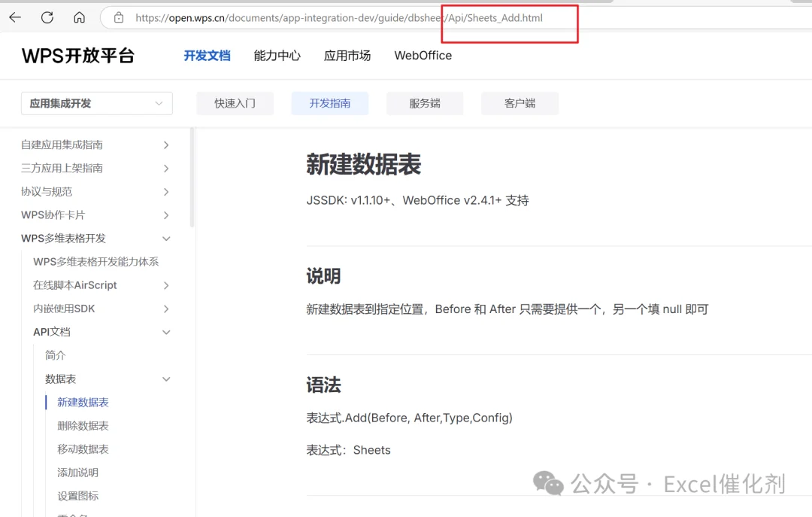Expand the 自建应用集成指南 chevron
The image size is (812, 517).
pyautogui.click(x=166, y=144)
